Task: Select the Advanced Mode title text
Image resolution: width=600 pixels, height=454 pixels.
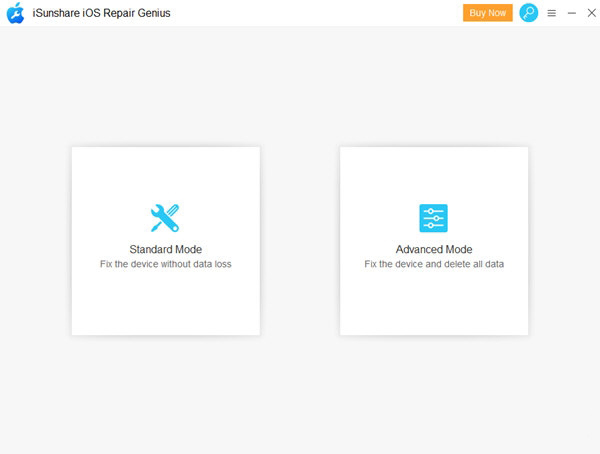Action: (x=433, y=249)
